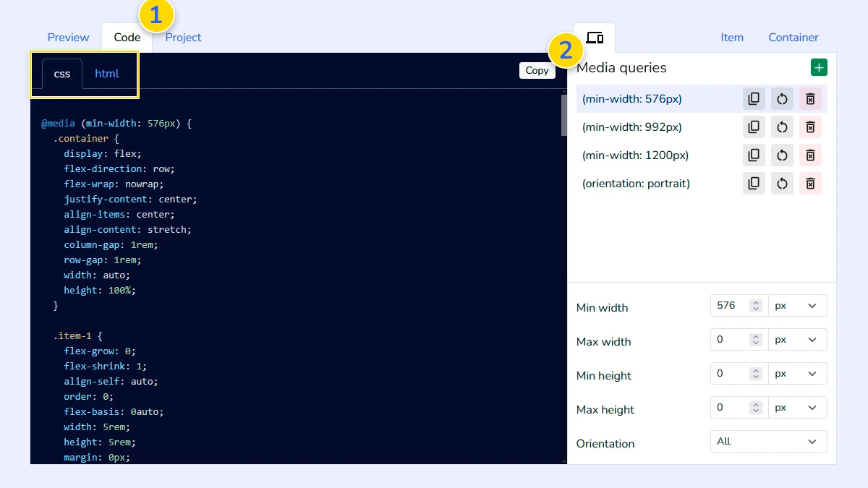Switch to the html code tab

(106, 73)
